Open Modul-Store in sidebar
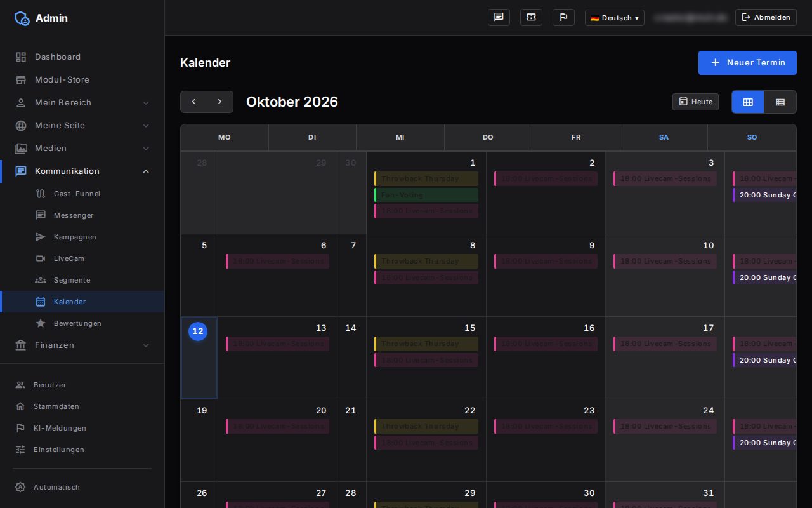 click(x=82, y=79)
